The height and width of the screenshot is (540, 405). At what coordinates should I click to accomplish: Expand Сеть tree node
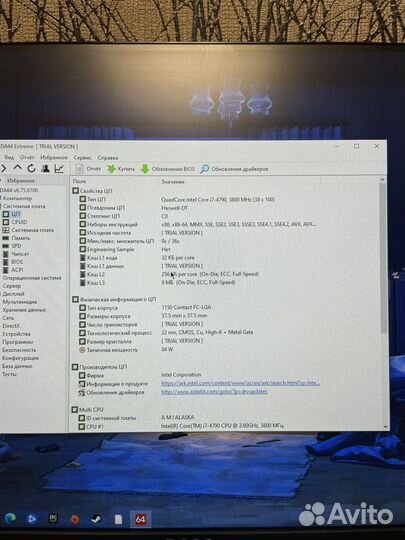[8, 318]
